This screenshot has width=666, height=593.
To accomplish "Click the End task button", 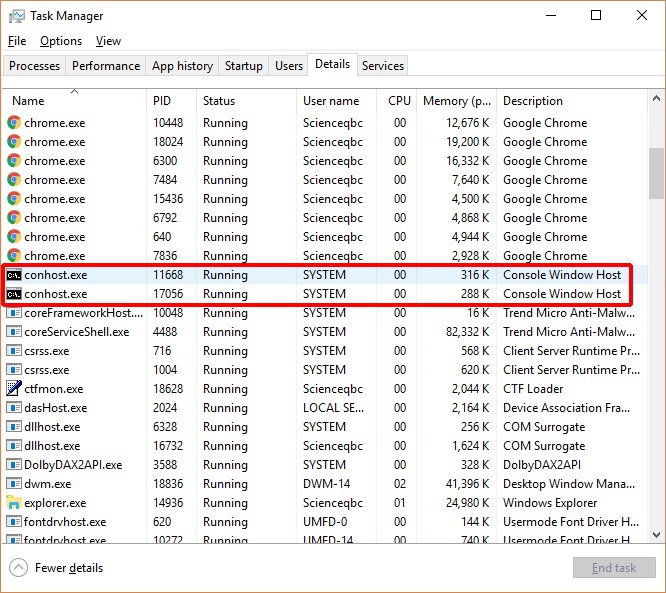I will [613, 568].
